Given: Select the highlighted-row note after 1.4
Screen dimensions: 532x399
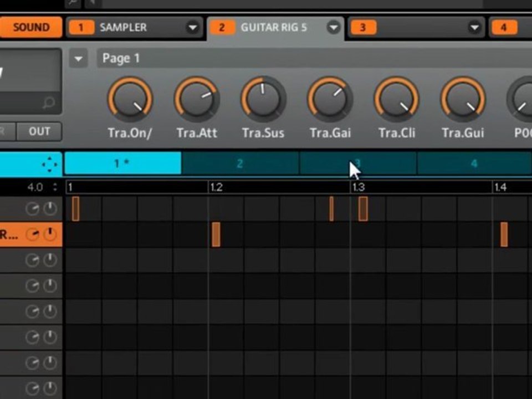Looking at the screenshot, I should click(504, 234).
